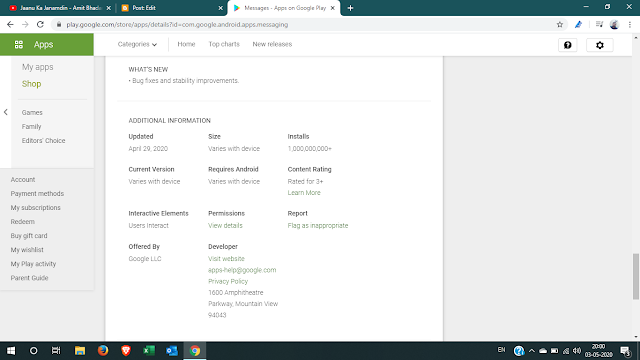Go to Home in Play nav
640x360 pixels.
click(186, 44)
